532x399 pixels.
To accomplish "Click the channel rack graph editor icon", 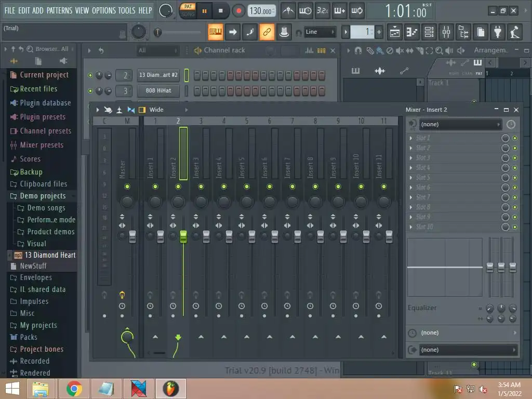I will tap(309, 50).
